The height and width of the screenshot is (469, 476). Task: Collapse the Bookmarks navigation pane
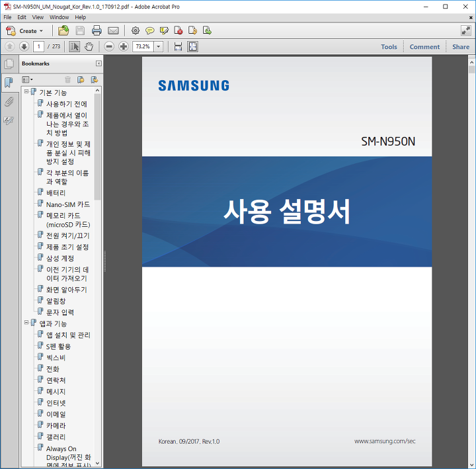click(99, 64)
